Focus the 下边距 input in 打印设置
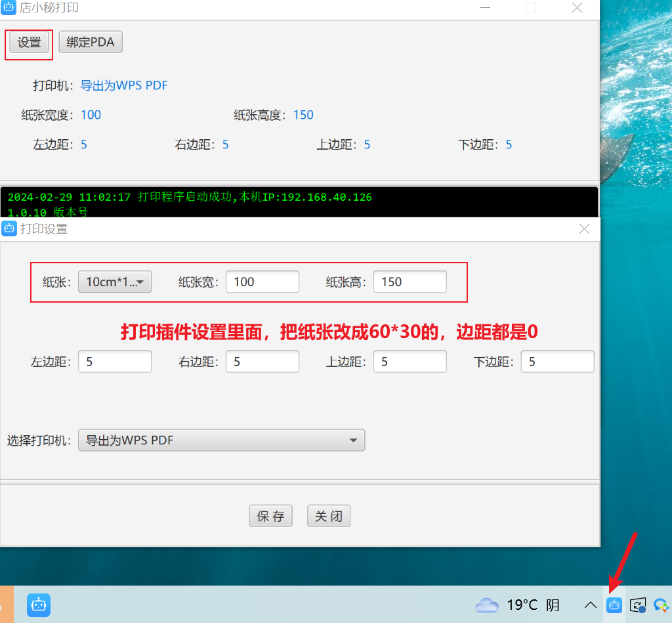 coord(558,362)
